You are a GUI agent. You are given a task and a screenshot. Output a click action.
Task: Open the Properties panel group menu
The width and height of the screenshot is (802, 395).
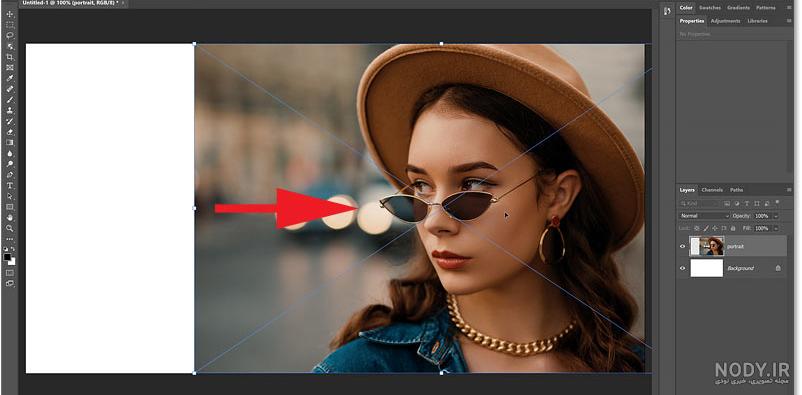(x=788, y=21)
